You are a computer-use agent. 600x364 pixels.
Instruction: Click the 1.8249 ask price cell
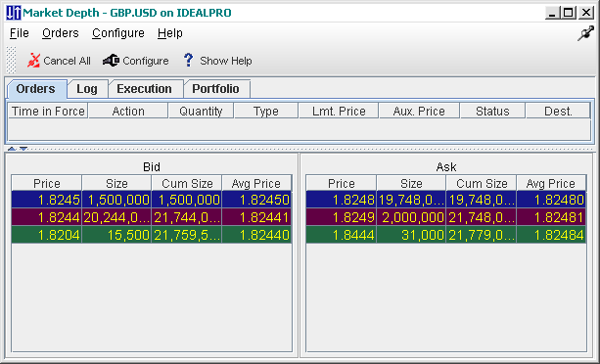pyautogui.click(x=342, y=217)
